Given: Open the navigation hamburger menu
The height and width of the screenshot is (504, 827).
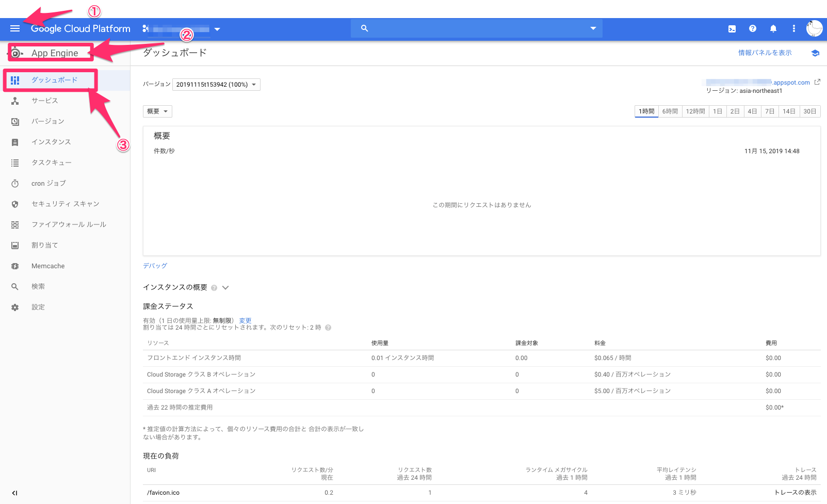Looking at the screenshot, I should pyautogui.click(x=15, y=28).
